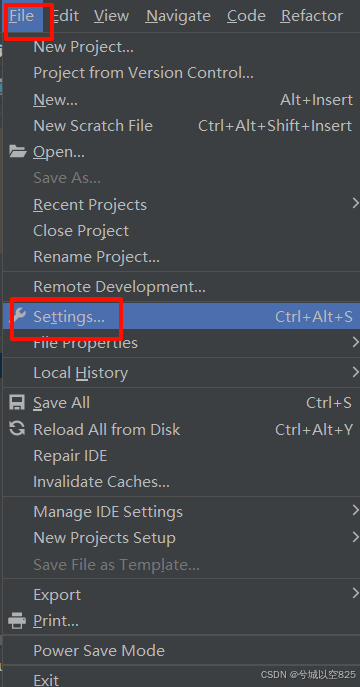Open the Refactor menu
This screenshot has width=360, height=687.
pyautogui.click(x=312, y=16)
